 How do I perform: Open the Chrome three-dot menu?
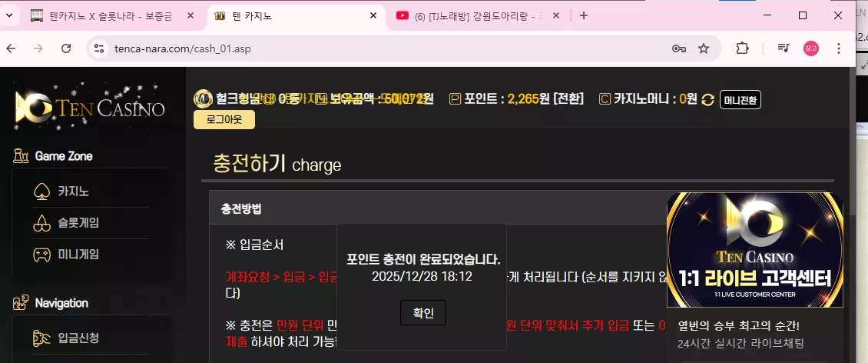[839, 48]
